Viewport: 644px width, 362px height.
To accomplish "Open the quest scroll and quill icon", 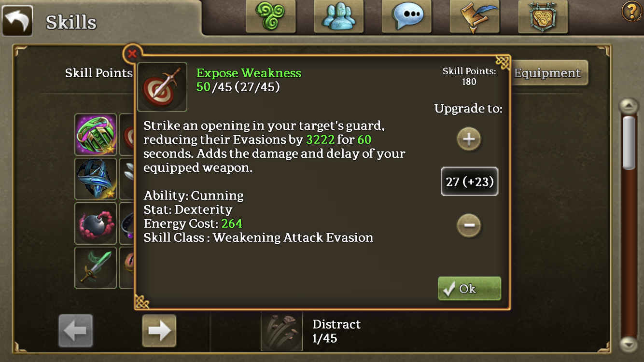I will (474, 16).
